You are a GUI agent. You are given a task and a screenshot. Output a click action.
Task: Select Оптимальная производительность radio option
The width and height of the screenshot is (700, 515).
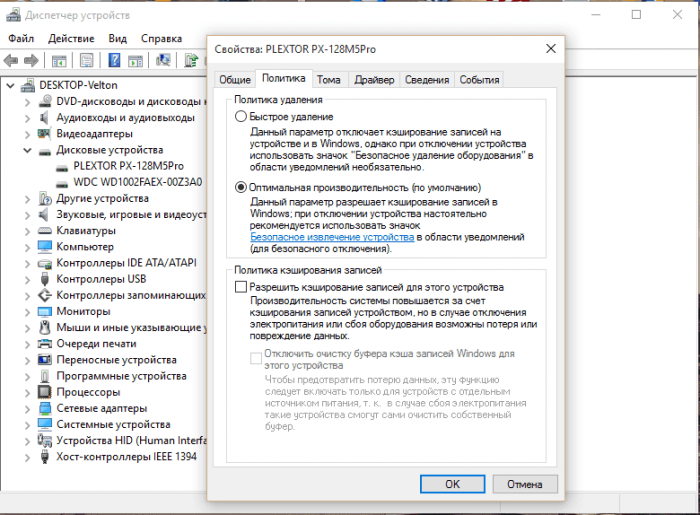240,187
